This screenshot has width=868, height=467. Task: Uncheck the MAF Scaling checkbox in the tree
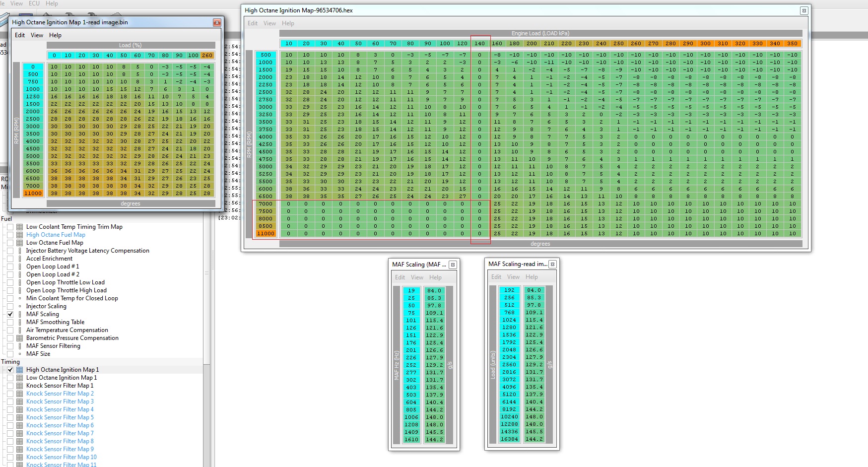10,314
